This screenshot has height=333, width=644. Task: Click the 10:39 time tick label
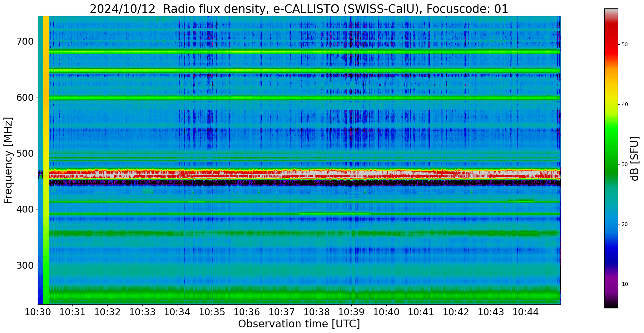pos(352,312)
